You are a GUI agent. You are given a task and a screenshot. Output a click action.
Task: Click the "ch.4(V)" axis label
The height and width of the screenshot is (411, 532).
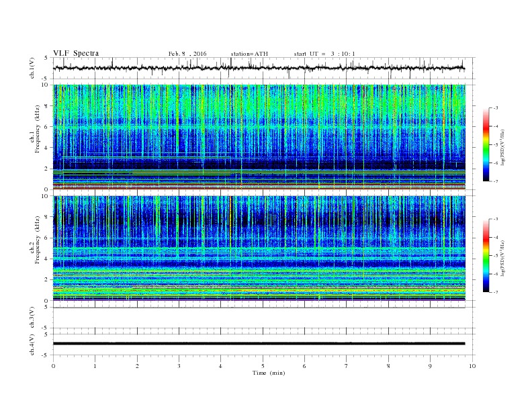(x=32, y=345)
